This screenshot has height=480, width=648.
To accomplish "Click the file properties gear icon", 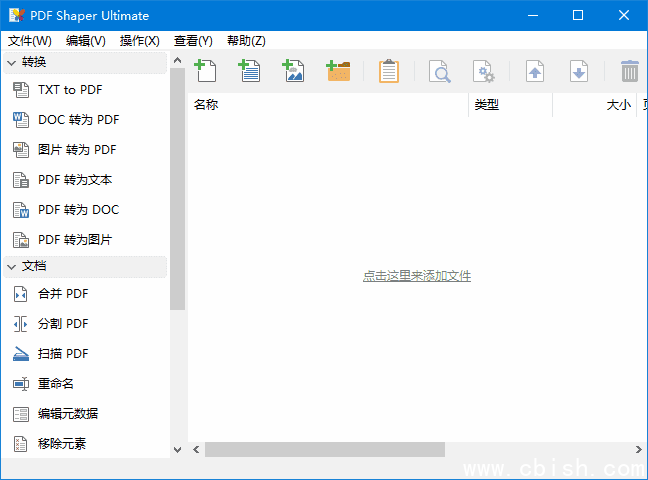I will [x=484, y=71].
